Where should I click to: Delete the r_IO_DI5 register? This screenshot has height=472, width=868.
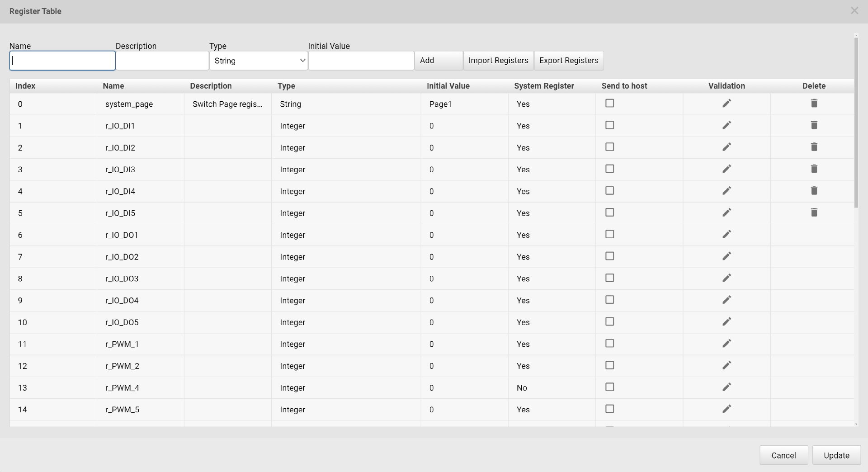(x=814, y=212)
